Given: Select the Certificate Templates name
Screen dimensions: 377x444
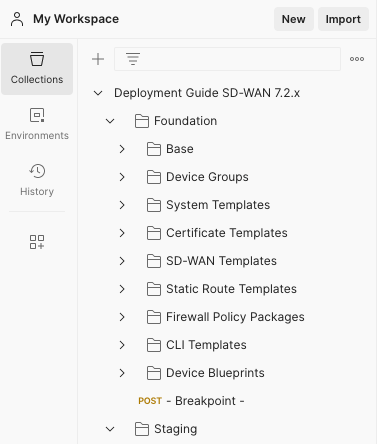Looking at the screenshot, I should click(227, 233).
